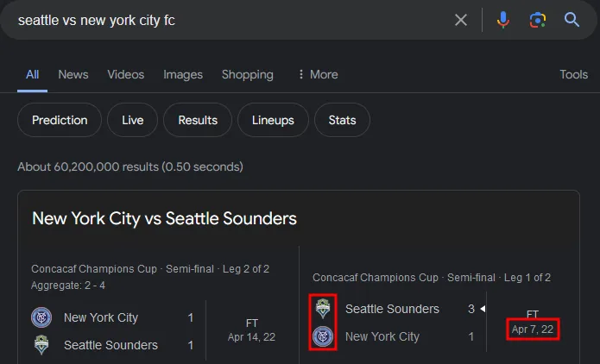Switch to the Videos tab

click(125, 74)
